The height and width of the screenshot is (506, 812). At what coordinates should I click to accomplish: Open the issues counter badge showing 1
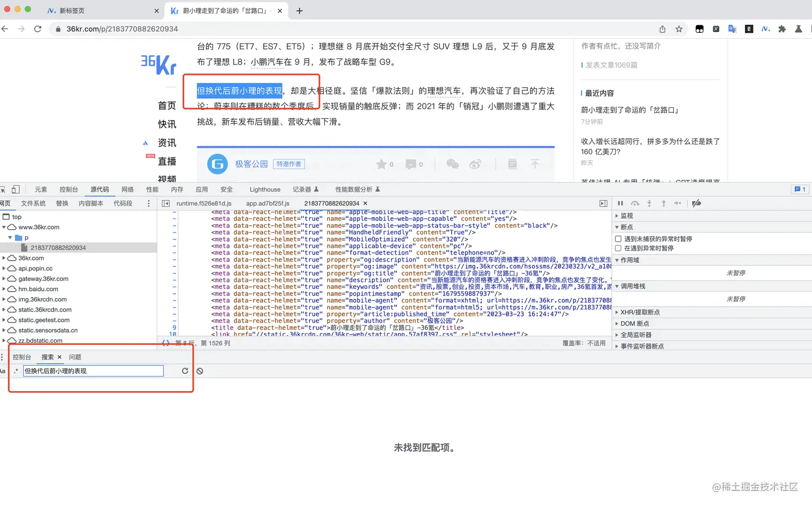click(800, 189)
